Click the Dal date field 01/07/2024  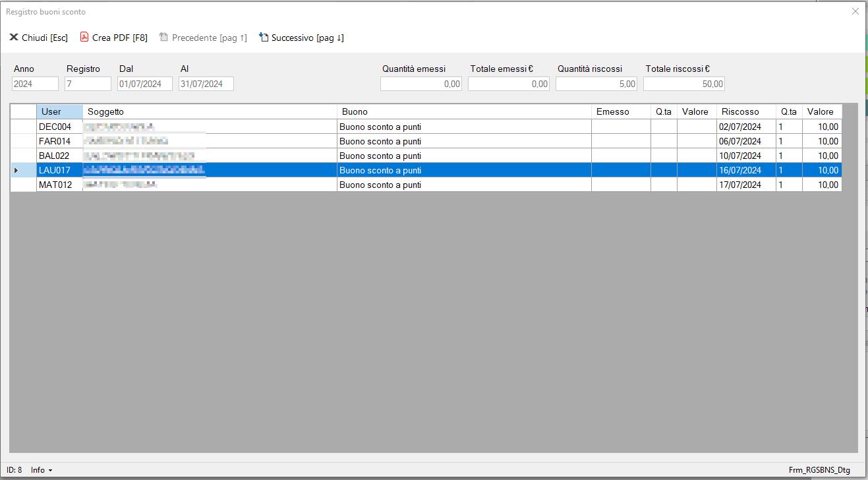(x=144, y=84)
